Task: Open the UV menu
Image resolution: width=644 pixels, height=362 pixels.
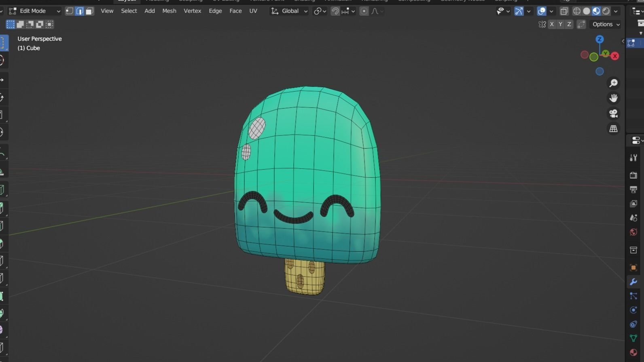Action: 253,11
